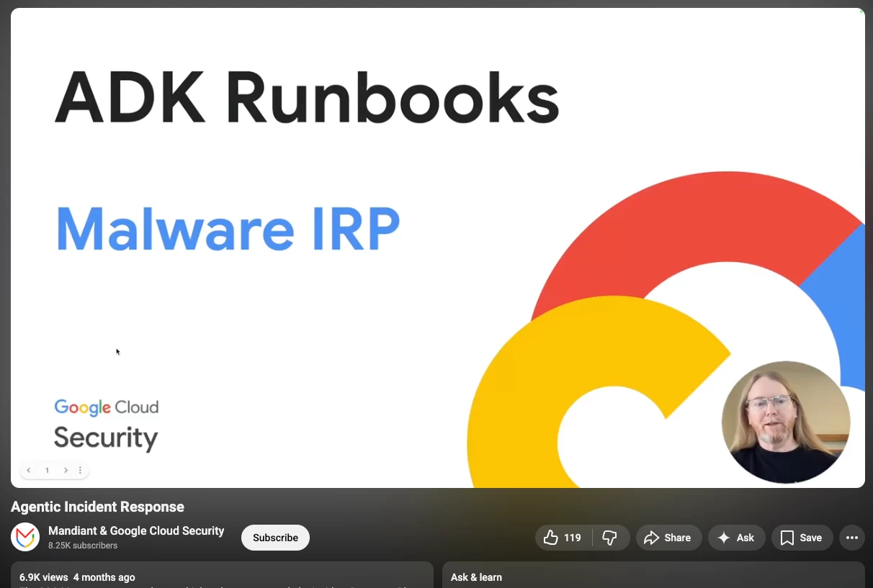
Task: Expand the description showing 6.9K views
Action: click(222, 575)
